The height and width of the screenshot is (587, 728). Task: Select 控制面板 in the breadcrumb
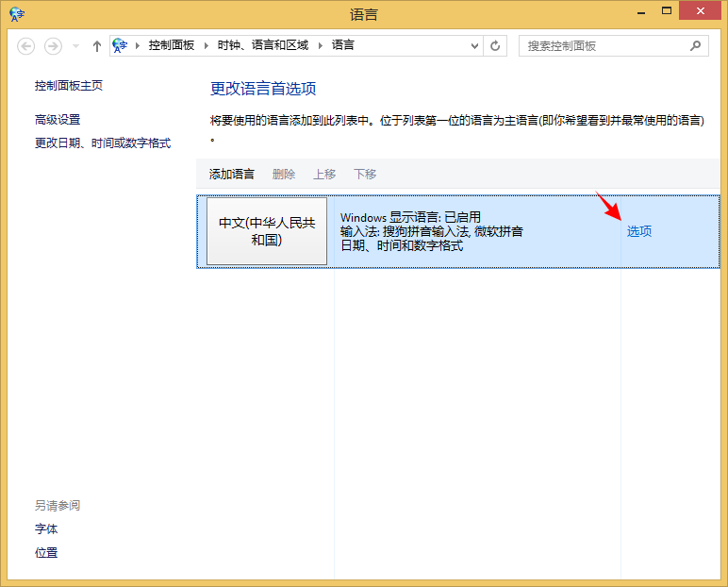[172, 45]
